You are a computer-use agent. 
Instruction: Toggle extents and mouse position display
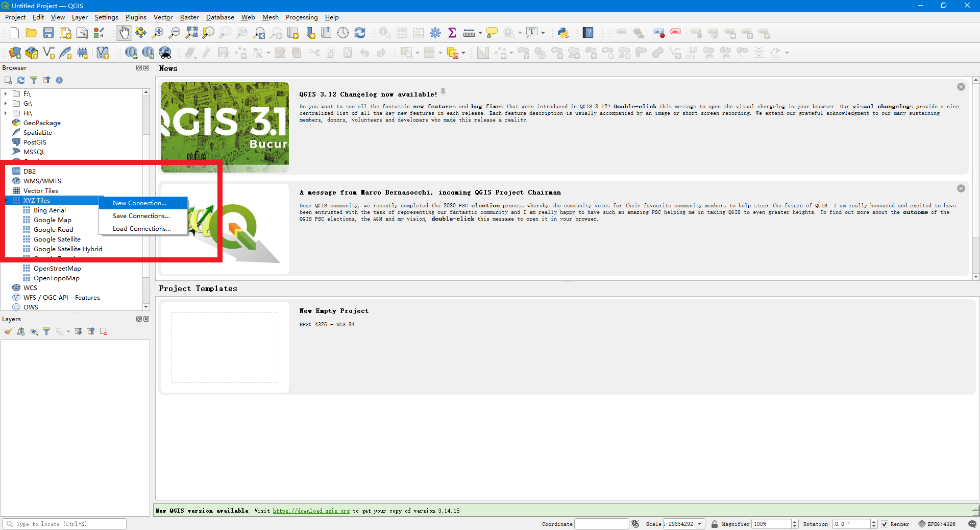tap(635, 524)
